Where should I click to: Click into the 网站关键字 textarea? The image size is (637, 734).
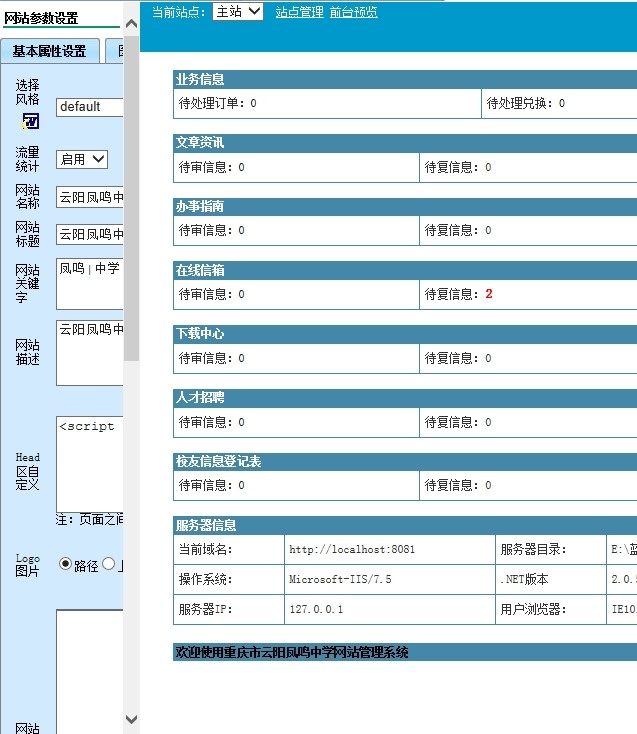89,283
